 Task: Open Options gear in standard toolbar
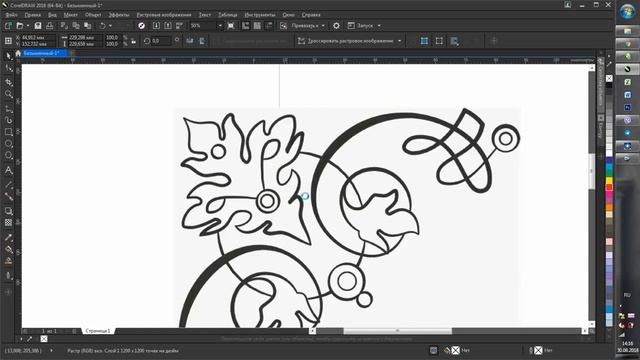336,26
